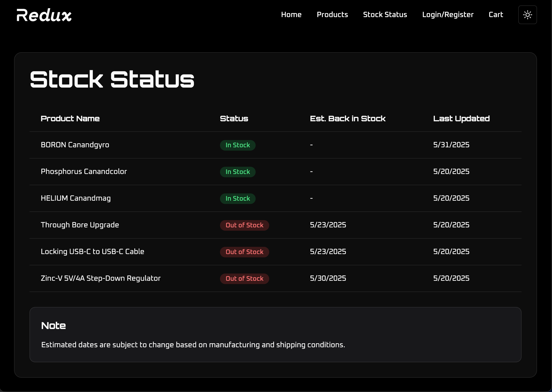Click BORON Canandgyro product name

coord(75,145)
